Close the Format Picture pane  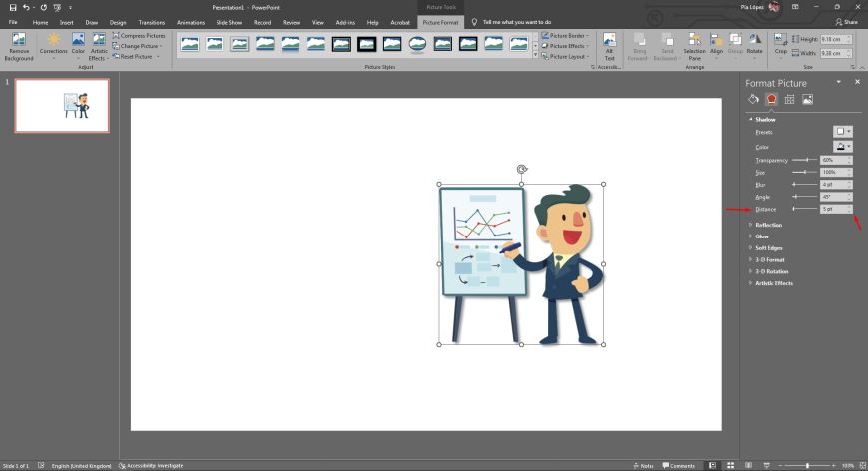pyautogui.click(x=857, y=82)
